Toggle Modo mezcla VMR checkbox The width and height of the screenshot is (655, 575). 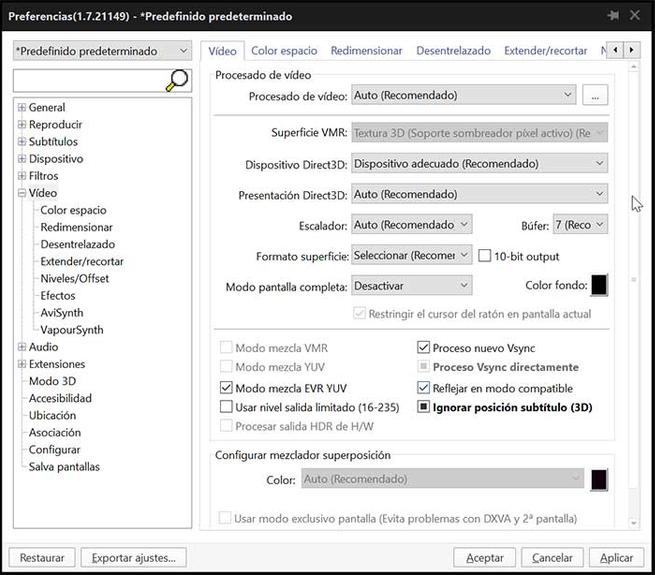coord(226,348)
